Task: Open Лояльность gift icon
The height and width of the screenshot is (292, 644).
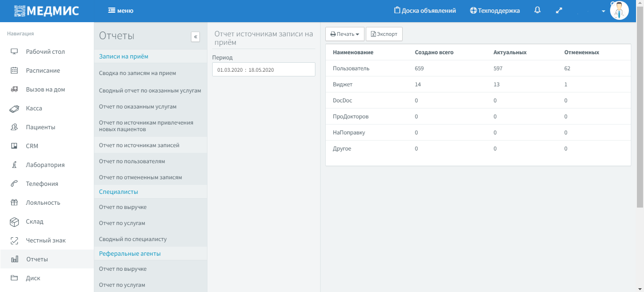Action: (14, 202)
